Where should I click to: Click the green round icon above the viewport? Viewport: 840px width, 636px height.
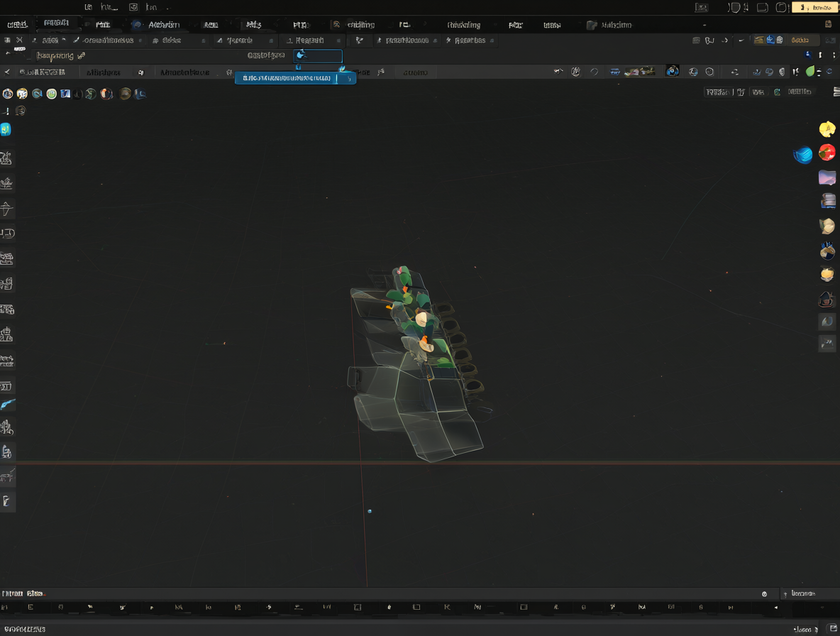point(51,94)
